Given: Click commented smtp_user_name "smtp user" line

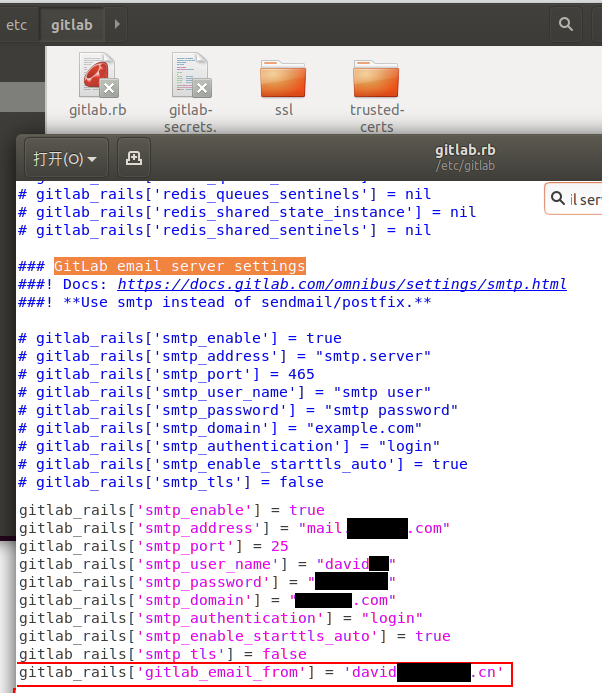Looking at the screenshot, I should tap(224, 392).
